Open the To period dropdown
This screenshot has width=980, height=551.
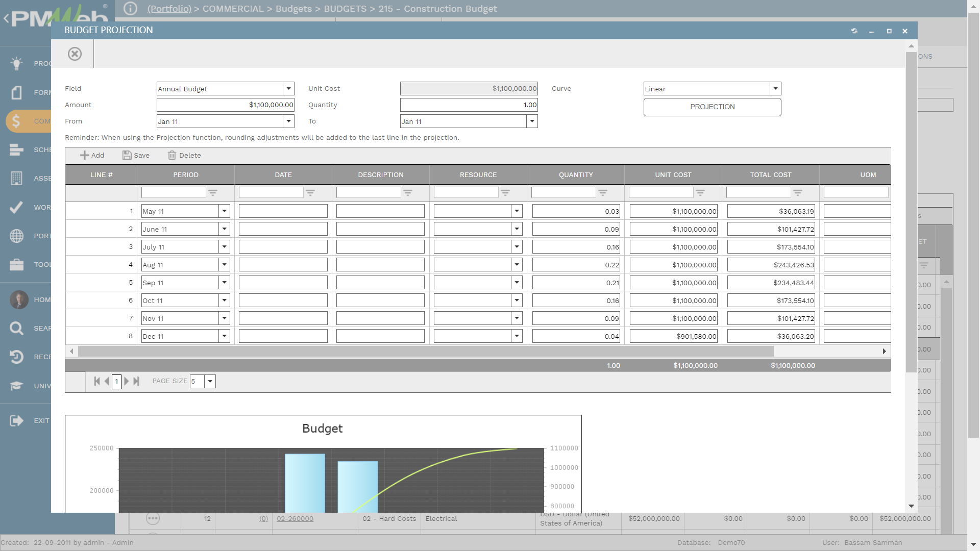point(532,121)
